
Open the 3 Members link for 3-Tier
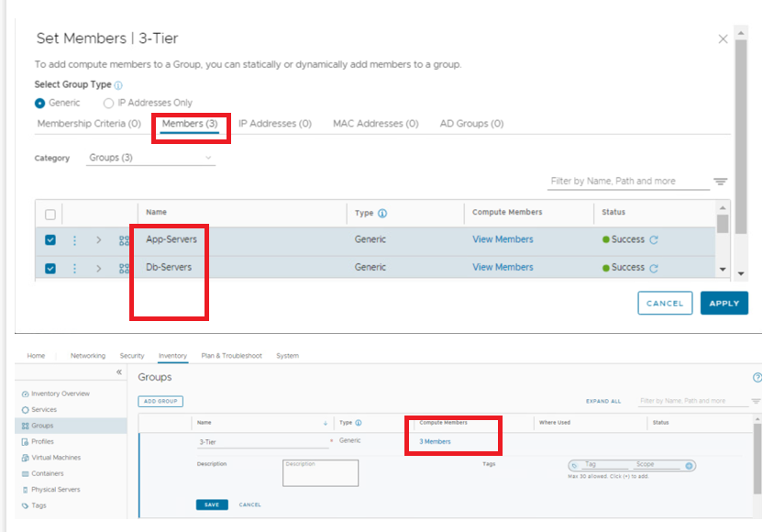(x=435, y=441)
